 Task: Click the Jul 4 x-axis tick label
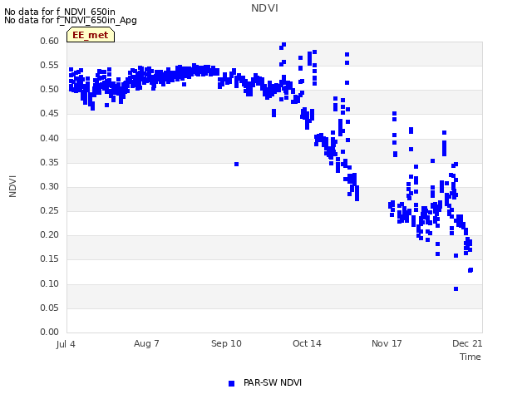click(66, 344)
